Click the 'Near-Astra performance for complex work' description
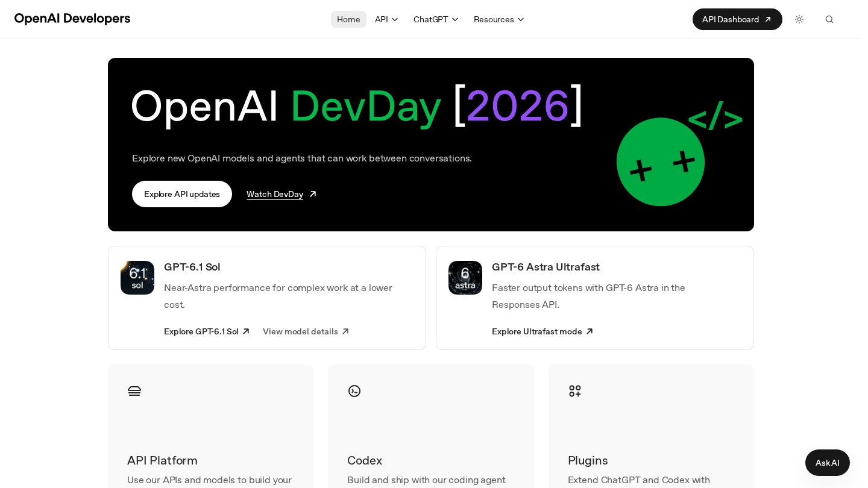Image resolution: width=868 pixels, height=488 pixels. click(278, 296)
